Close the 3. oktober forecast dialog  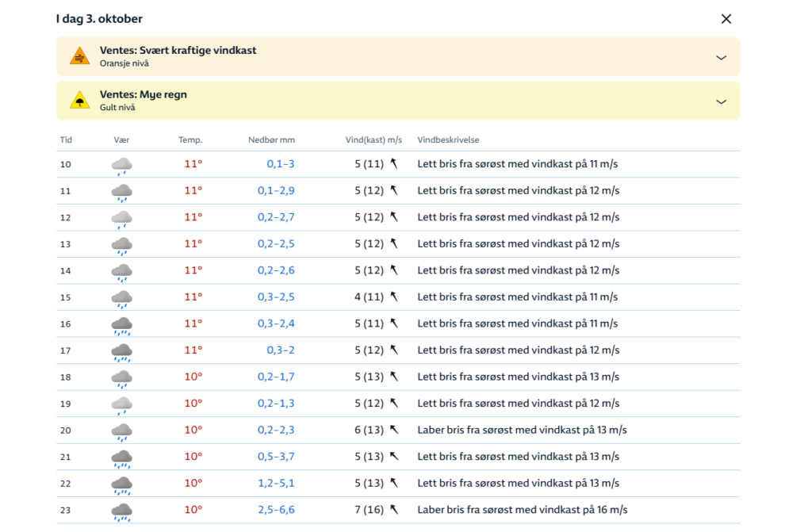(726, 19)
